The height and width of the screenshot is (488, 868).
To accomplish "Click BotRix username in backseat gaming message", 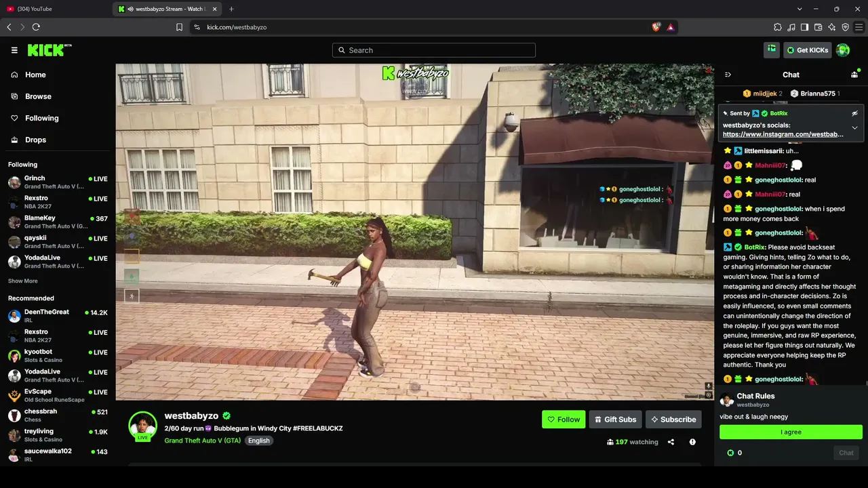I will 754,247.
